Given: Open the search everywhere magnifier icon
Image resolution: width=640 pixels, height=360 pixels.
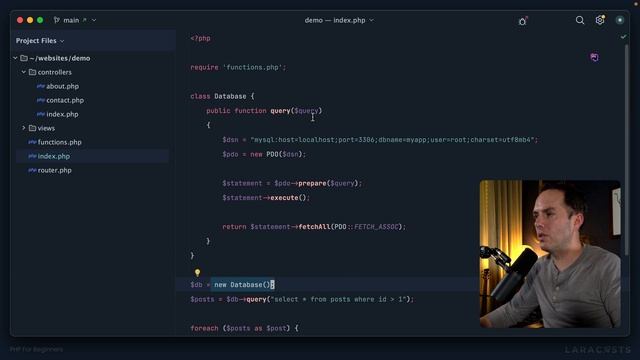Looking at the screenshot, I should tap(580, 20).
